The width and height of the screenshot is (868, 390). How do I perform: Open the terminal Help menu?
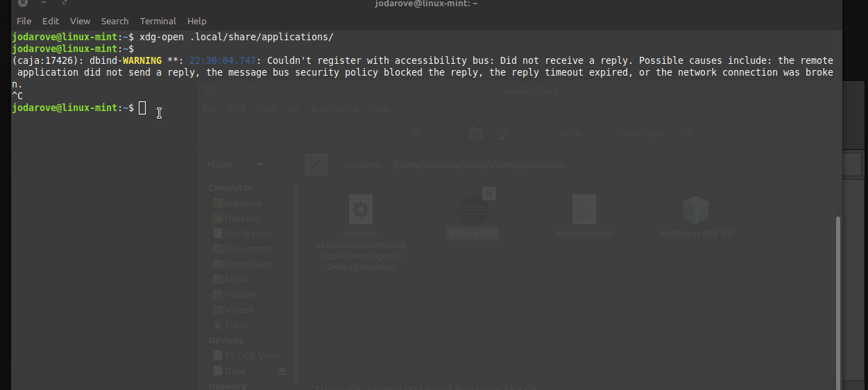pos(197,21)
